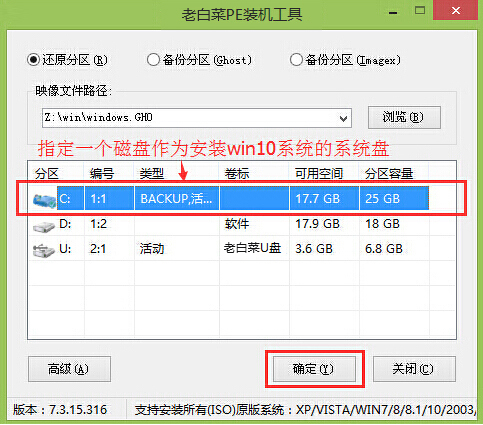This screenshot has height=425, width=483.
Task: Click the 17.7 GB free space cell
Action: [x=324, y=199]
